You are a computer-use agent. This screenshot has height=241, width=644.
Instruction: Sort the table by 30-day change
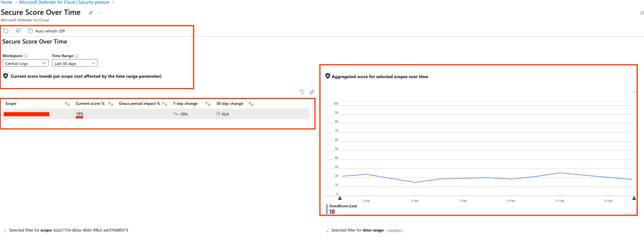[251, 104]
